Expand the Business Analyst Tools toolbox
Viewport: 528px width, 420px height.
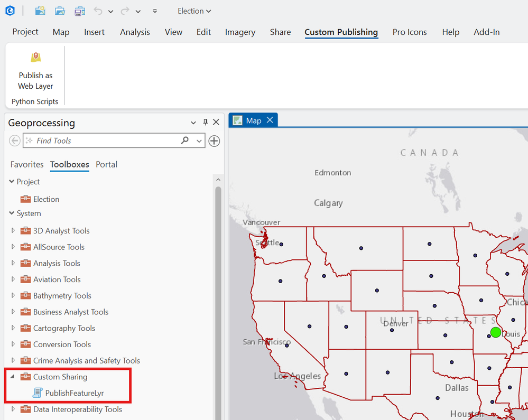click(x=13, y=312)
